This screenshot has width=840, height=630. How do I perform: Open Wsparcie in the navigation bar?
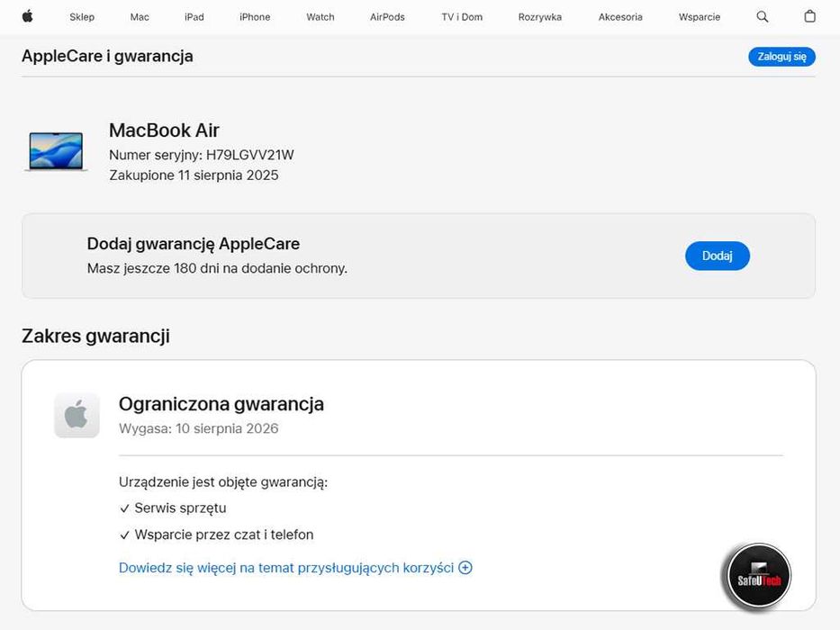point(700,17)
